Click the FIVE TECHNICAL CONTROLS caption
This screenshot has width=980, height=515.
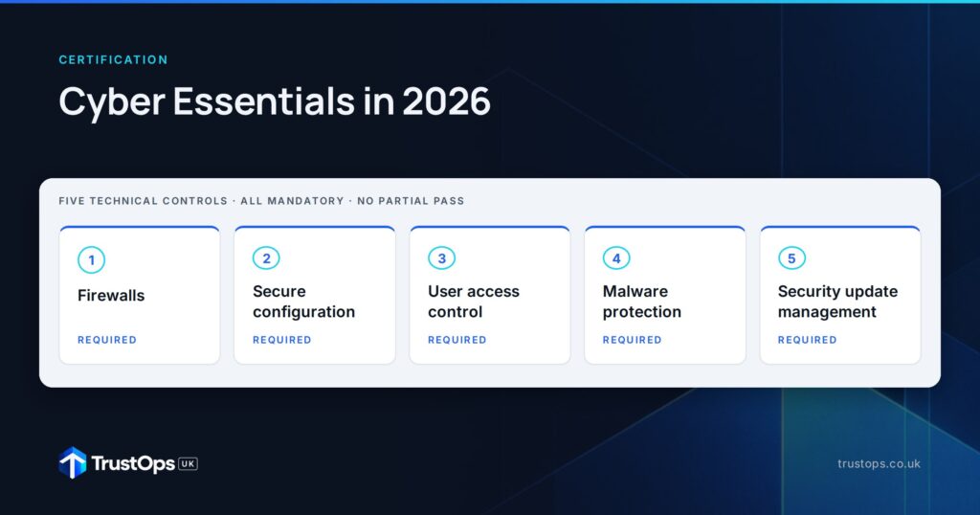pyautogui.click(x=261, y=201)
